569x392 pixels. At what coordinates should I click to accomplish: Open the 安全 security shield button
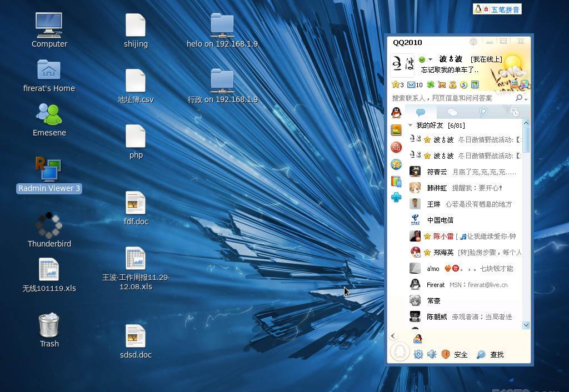455,354
